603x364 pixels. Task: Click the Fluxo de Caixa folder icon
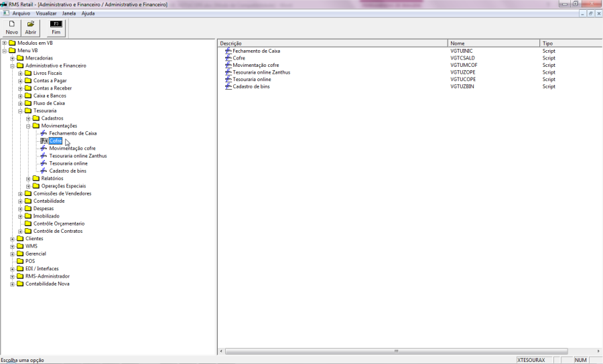(x=28, y=103)
